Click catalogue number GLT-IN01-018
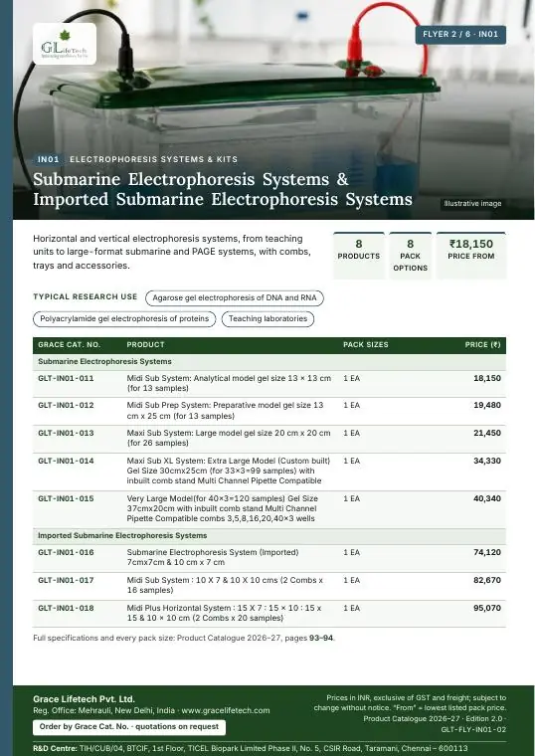Image resolution: width=535 pixels, height=756 pixels. tap(66, 608)
